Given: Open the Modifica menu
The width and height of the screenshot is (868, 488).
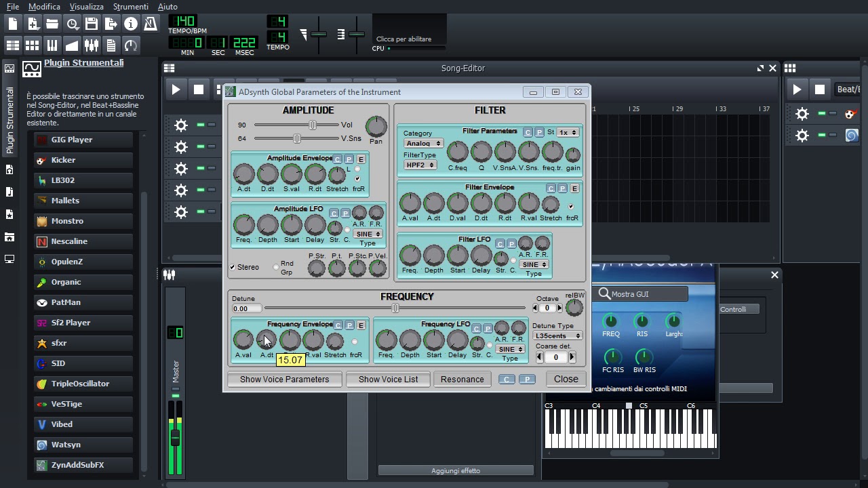Looking at the screenshot, I should [44, 6].
